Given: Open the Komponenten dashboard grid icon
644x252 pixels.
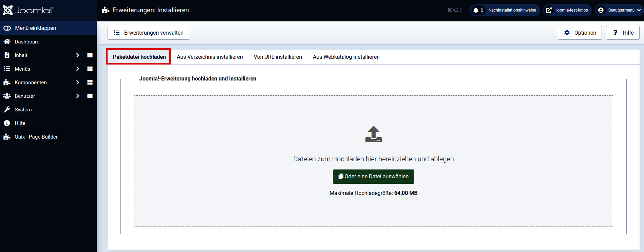Looking at the screenshot, I should coord(90,83).
